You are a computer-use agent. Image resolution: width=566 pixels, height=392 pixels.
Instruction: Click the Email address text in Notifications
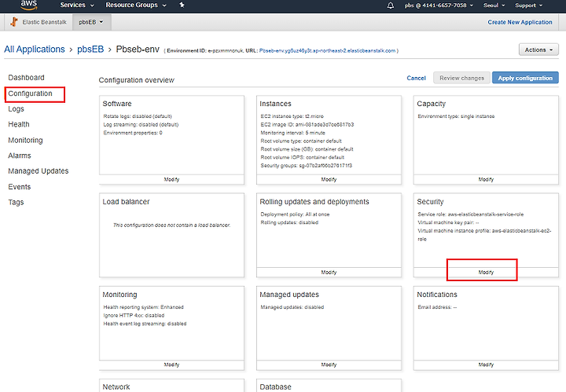pos(437,307)
